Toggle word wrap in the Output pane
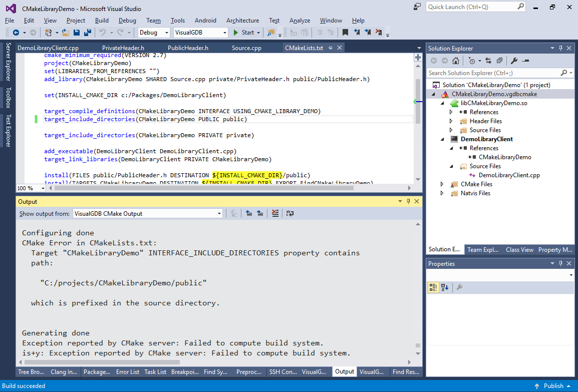The image size is (578, 392). 290,213
